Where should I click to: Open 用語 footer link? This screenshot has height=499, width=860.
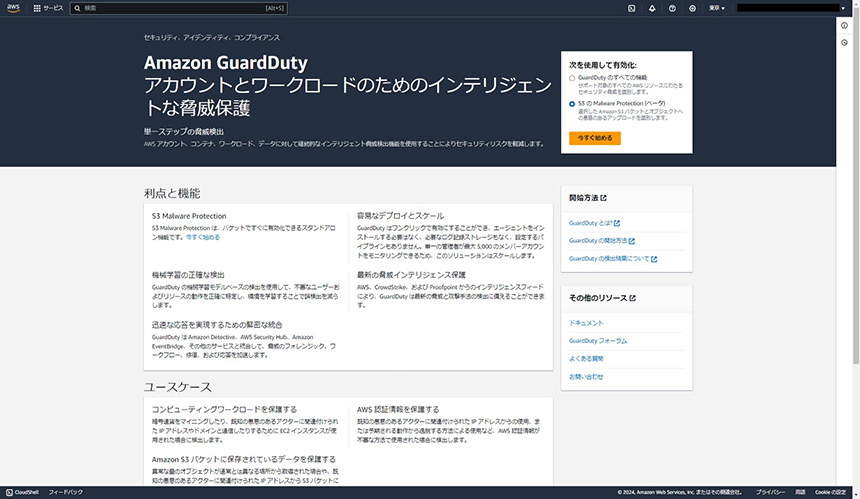tap(800, 492)
